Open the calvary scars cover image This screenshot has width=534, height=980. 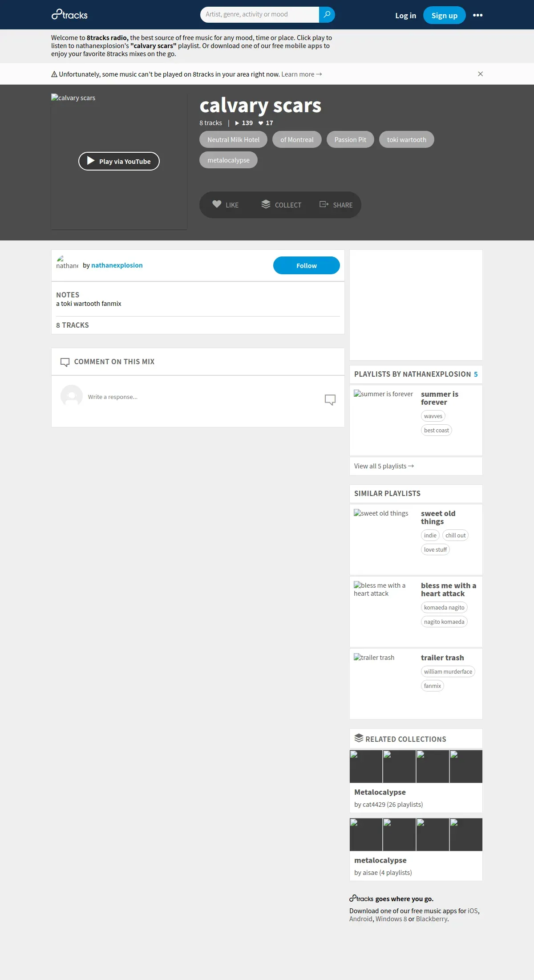coord(119,161)
